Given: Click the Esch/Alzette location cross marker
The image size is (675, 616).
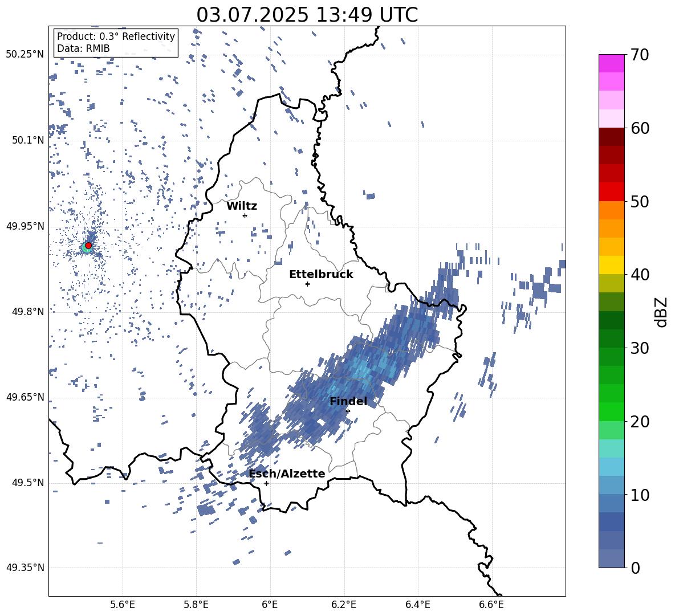Looking at the screenshot, I should tap(266, 483).
